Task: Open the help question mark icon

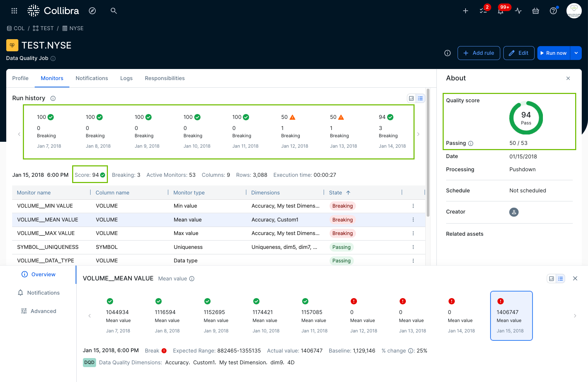Action: pyautogui.click(x=553, y=11)
